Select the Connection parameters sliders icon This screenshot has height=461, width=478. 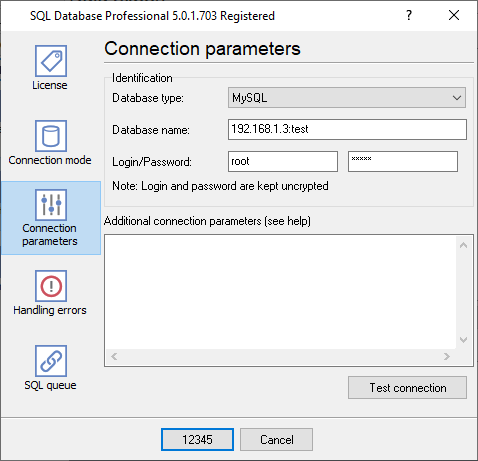(51, 205)
